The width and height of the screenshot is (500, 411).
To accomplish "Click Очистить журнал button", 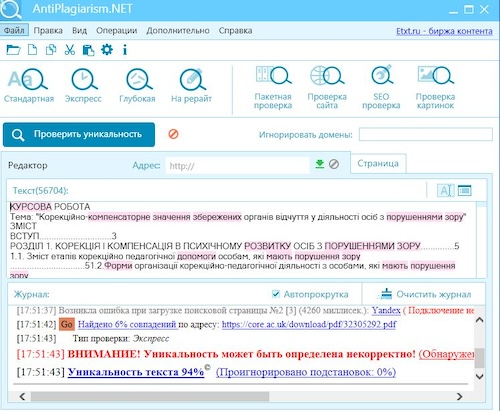I will pos(425,294).
